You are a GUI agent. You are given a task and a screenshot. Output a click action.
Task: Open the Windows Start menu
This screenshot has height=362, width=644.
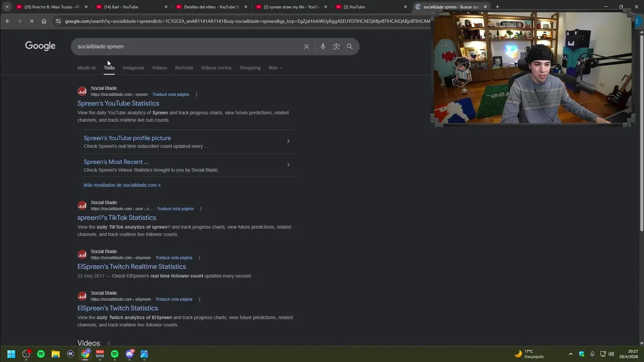[11, 354]
